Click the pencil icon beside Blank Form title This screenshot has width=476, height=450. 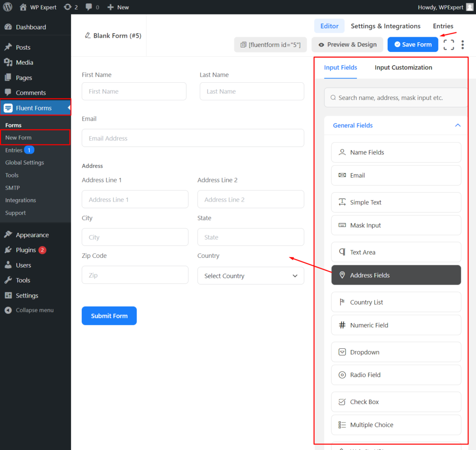(x=88, y=35)
